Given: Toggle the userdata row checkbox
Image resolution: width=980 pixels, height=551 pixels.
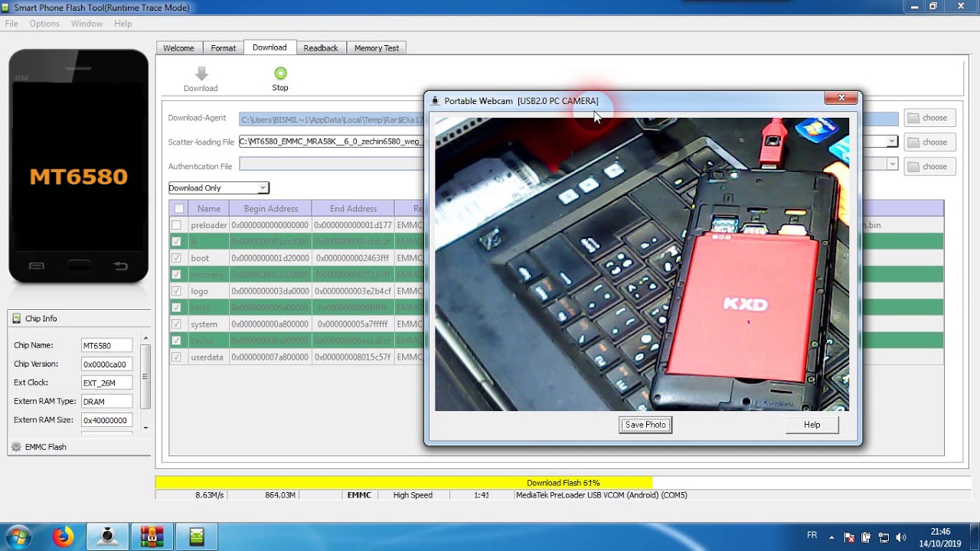Looking at the screenshot, I should pyautogui.click(x=177, y=357).
